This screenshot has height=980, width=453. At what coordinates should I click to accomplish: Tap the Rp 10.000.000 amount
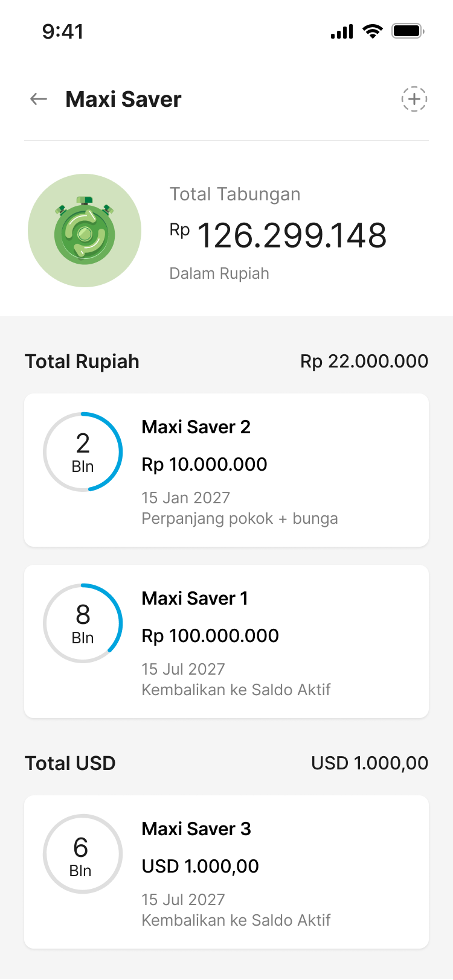pyautogui.click(x=204, y=465)
